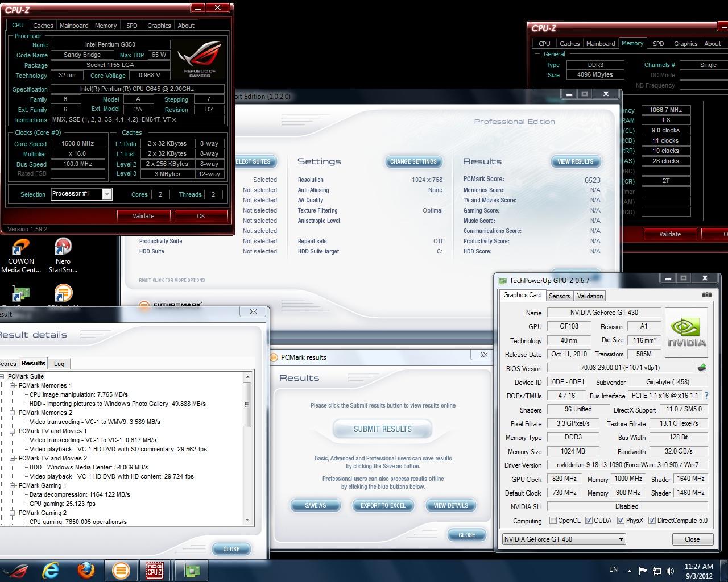Viewport: 728px width, 582px height.
Task: Click Export to Excel button
Action: [383, 505]
